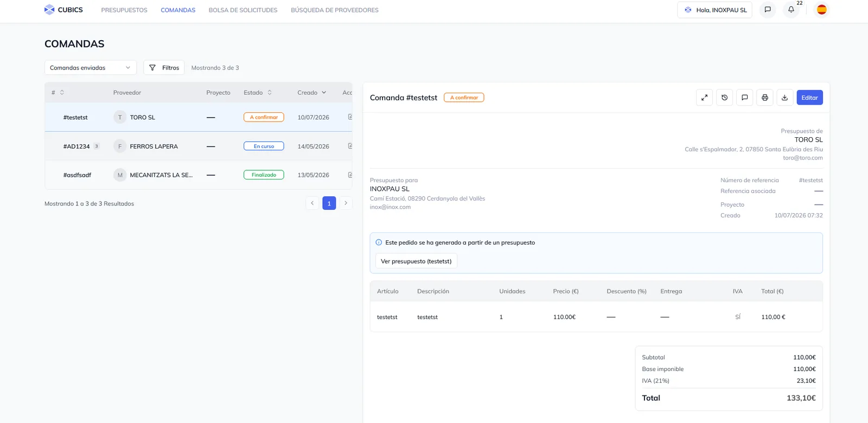Open the messages icon in top bar
The height and width of the screenshot is (423, 868).
[768, 10]
